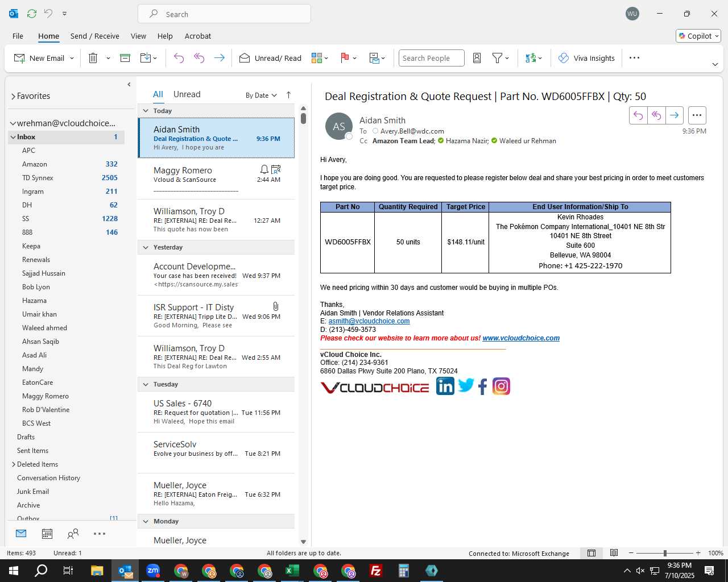Switch to People view icon
Image resolution: width=728 pixels, height=582 pixels.
pyautogui.click(x=73, y=534)
